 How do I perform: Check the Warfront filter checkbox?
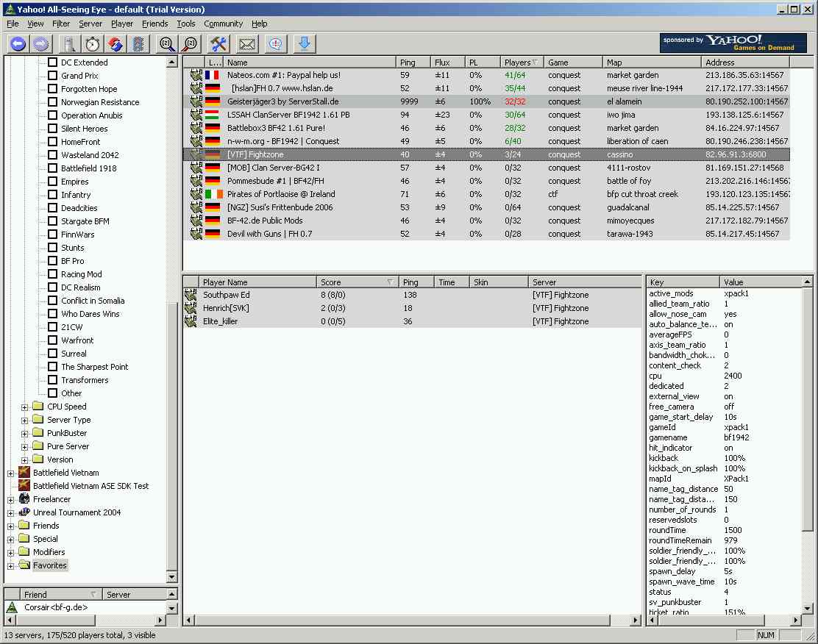click(x=52, y=340)
